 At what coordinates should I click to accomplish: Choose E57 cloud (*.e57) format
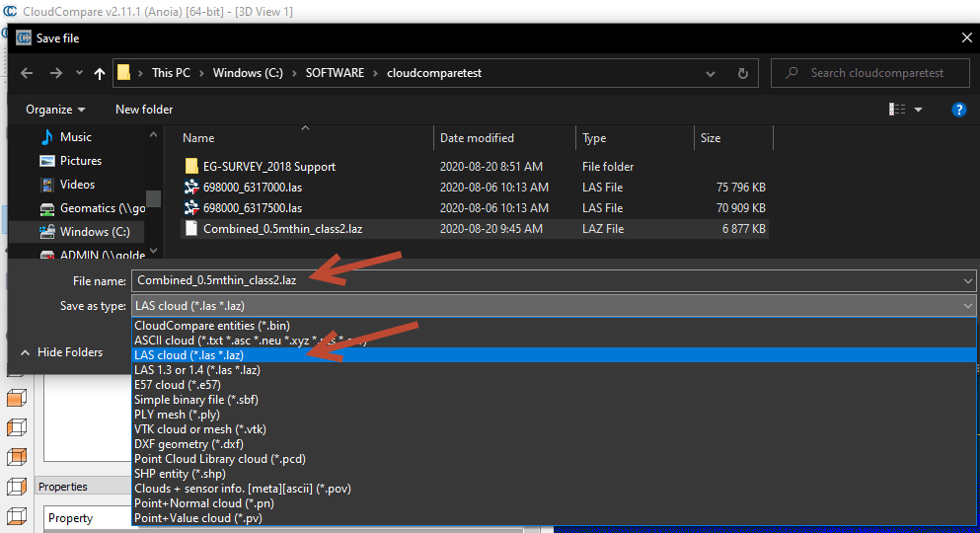pyautogui.click(x=555, y=385)
